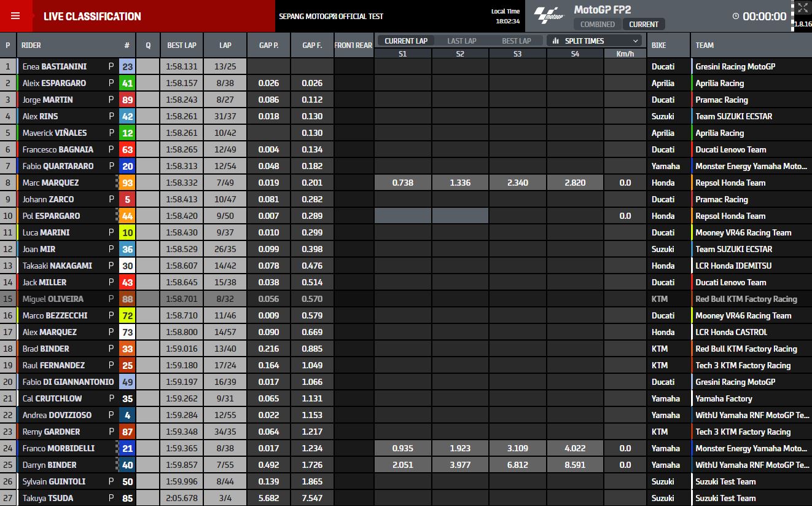Click Bezzecchi's number 72 badge
This screenshot has width=812, height=506.
point(127,315)
